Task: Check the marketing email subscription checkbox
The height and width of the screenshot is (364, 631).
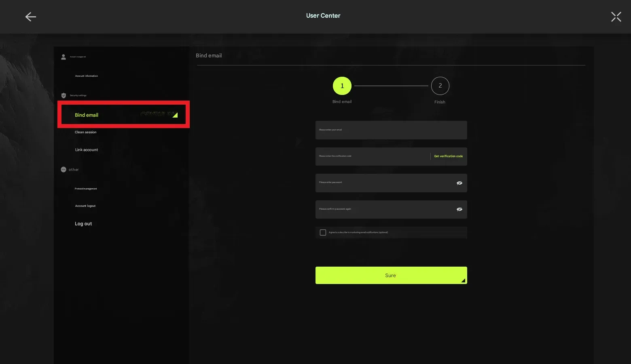Action: coord(323,232)
